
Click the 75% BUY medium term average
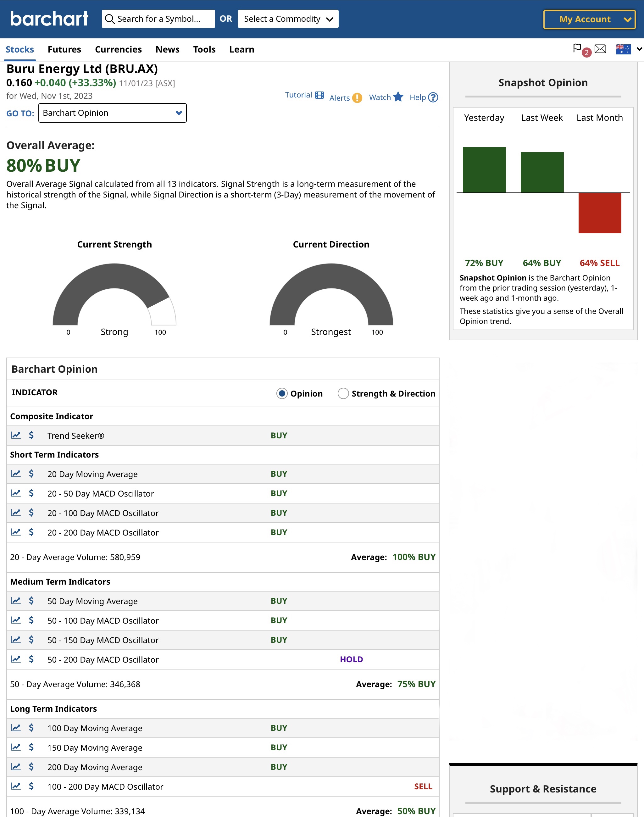click(x=416, y=684)
